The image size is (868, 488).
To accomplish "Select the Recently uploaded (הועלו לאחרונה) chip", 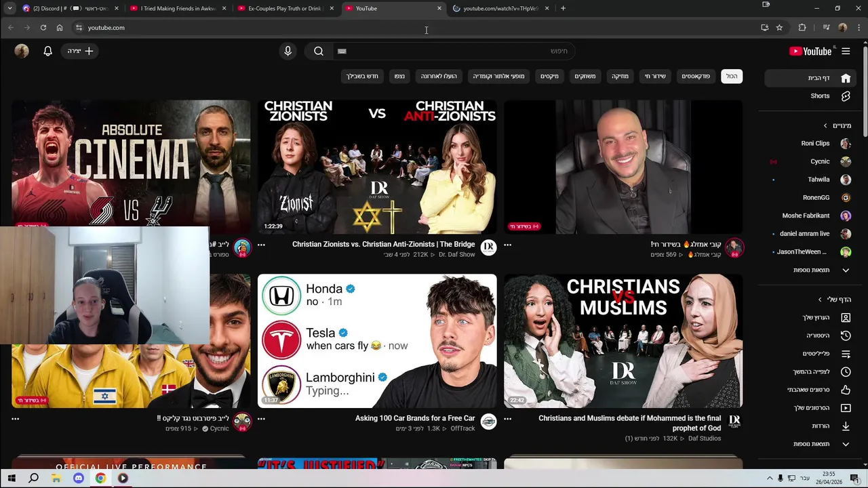I will tap(439, 76).
